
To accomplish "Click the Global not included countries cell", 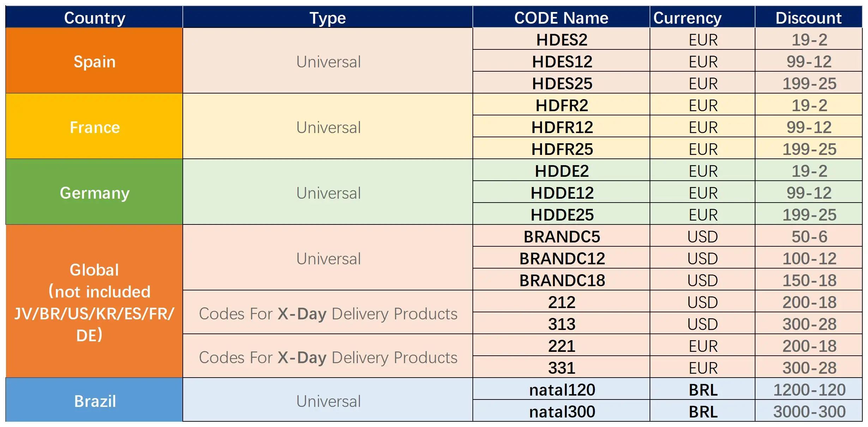I will coord(94,302).
